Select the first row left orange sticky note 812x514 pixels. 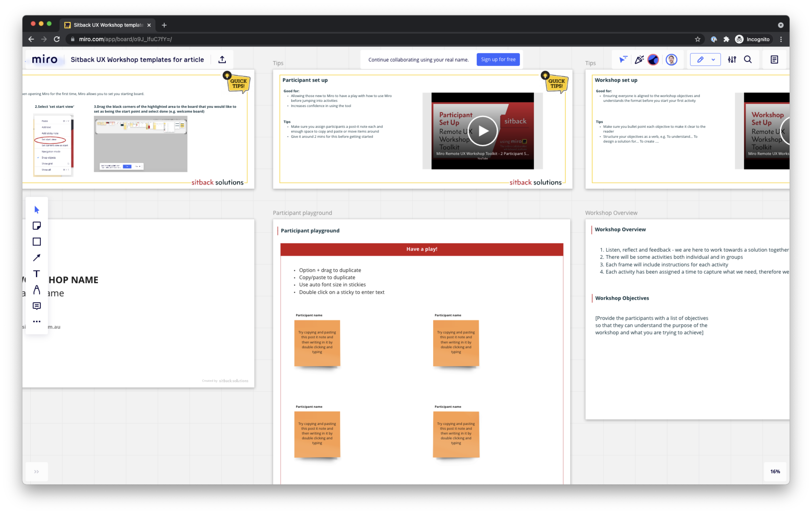[x=317, y=343]
